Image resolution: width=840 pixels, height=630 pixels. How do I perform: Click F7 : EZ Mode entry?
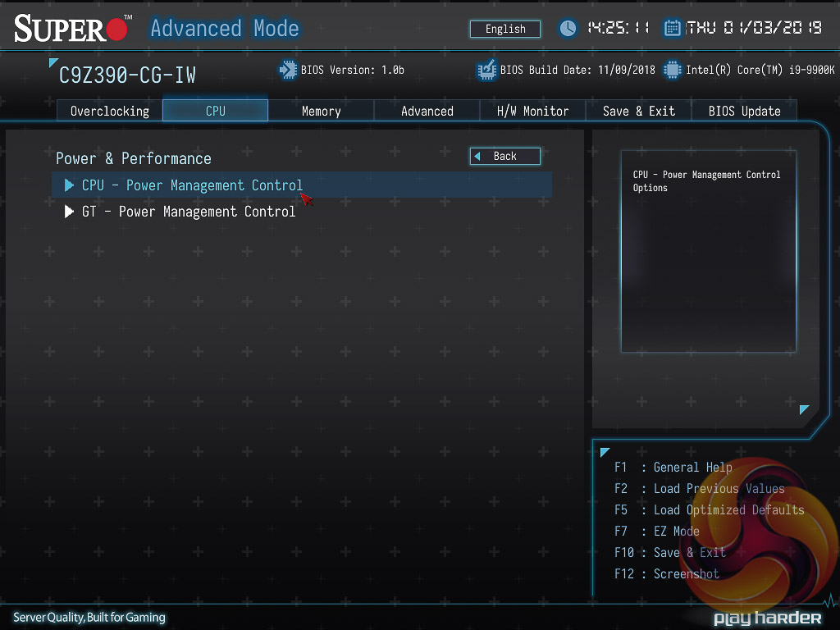point(657,532)
